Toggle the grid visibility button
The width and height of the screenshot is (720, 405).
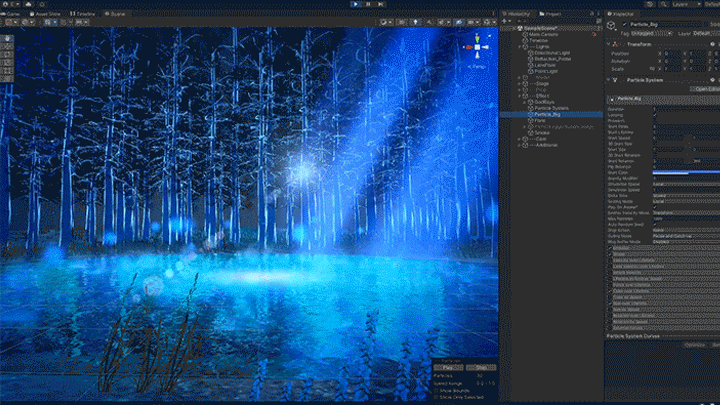tap(49, 22)
